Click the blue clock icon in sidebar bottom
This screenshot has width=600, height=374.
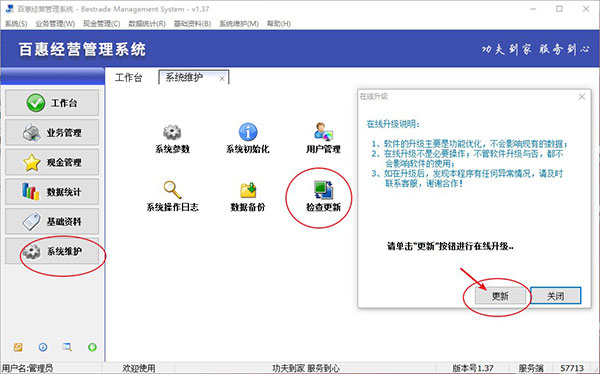tap(43, 347)
